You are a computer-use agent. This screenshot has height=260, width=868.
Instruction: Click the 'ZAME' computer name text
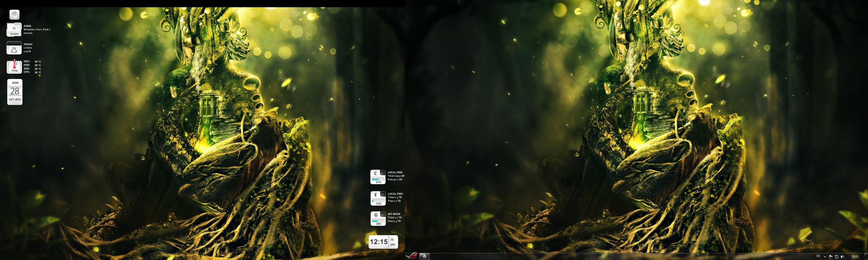(x=27, y=26)
